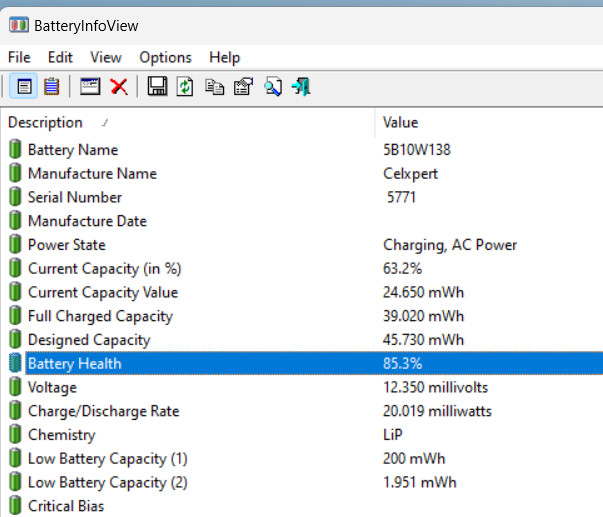Sort by the Description column header
Screen dimensions: 603x517
click(45, 122)
